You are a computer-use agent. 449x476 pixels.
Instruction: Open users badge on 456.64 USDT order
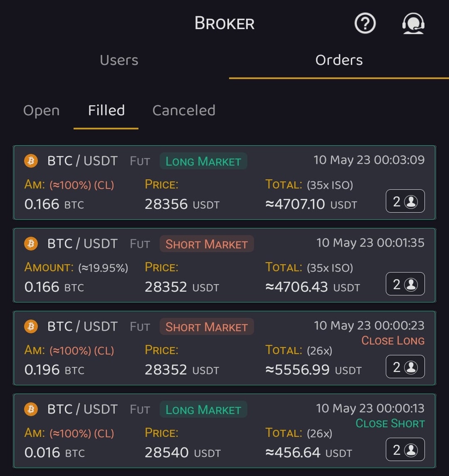click(x=405, y=450)
